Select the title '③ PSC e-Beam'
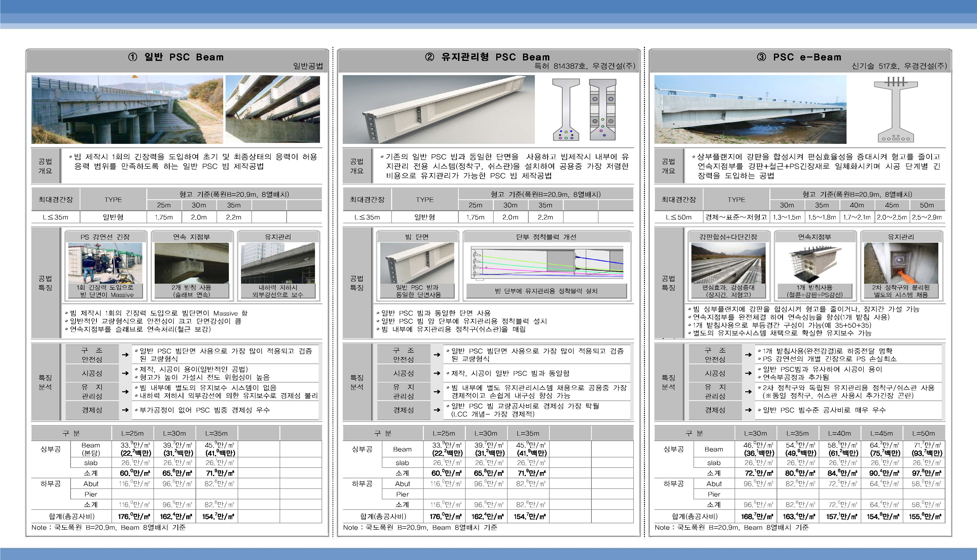Screen dimensions: 977x560 point(800,57)
